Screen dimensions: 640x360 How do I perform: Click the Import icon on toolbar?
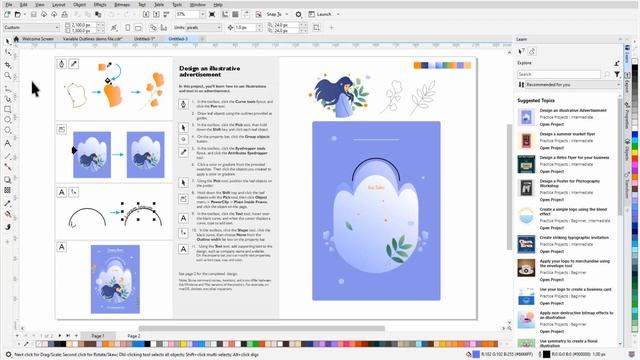click(x=146, y=14)
